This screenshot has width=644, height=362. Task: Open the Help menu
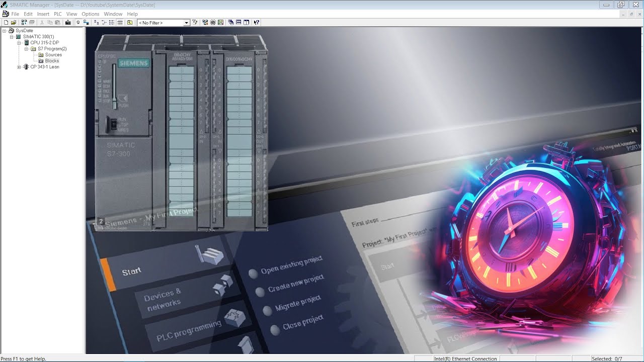pyautogui.click(x=132, y=14)
